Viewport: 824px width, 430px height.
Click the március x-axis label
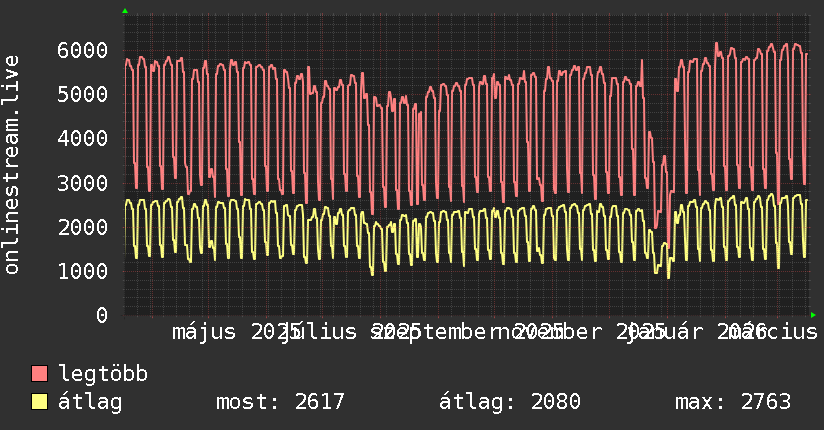pos(779,332)
